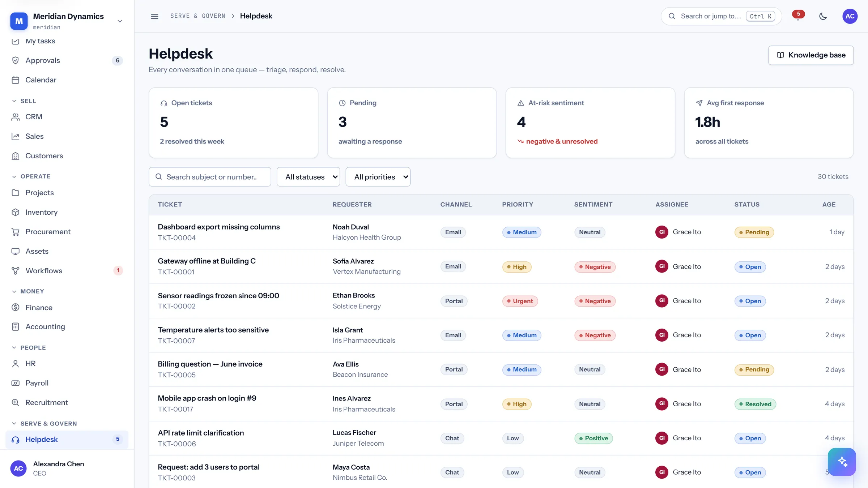Go to the Calendar page
Viewport: 868px width, 488px height.
[67, 80]
